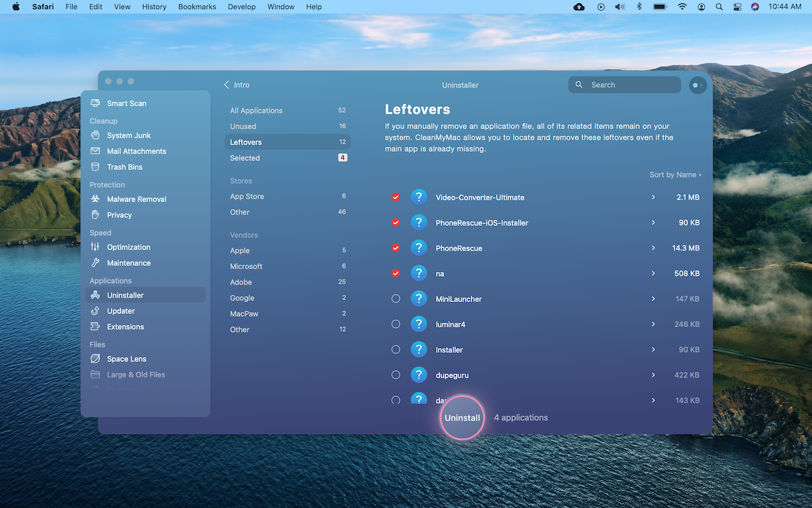The image size is (812, 508).
Task: Expand the luminar4 row chevron
Action: click(653, 324)
